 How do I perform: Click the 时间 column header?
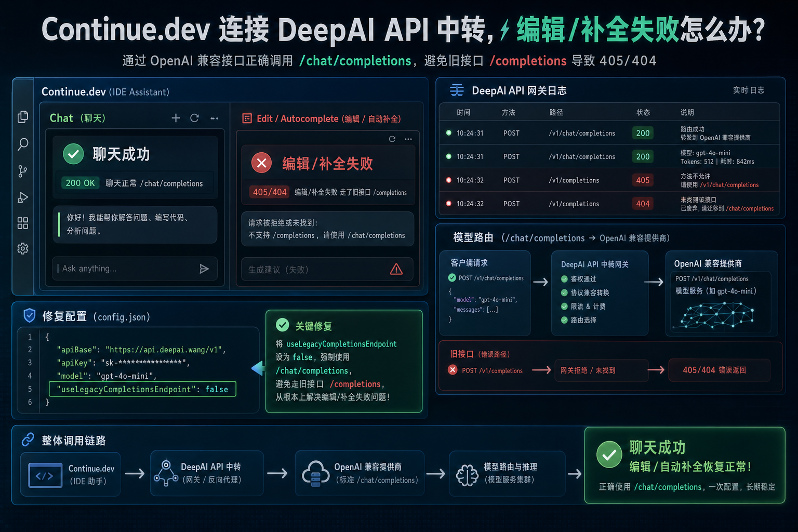tap(463, 112)
